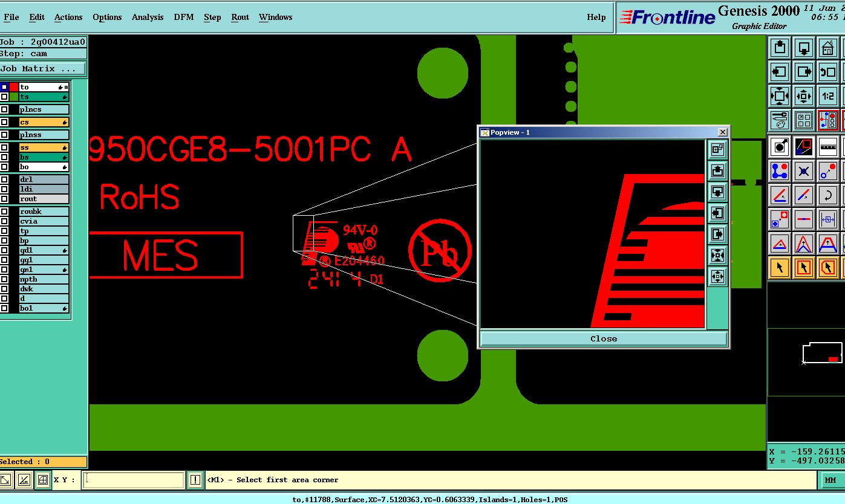Click the pan down icon in main toolbar
This screenshot has width=845, height=504.
tap(803, 48)
